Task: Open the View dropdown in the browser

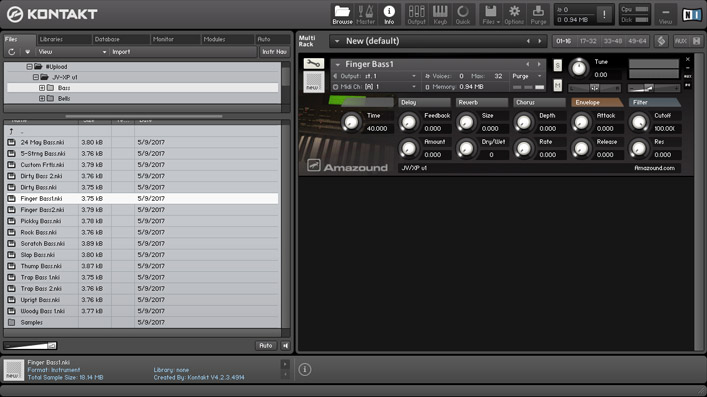Action: point(72,52)
